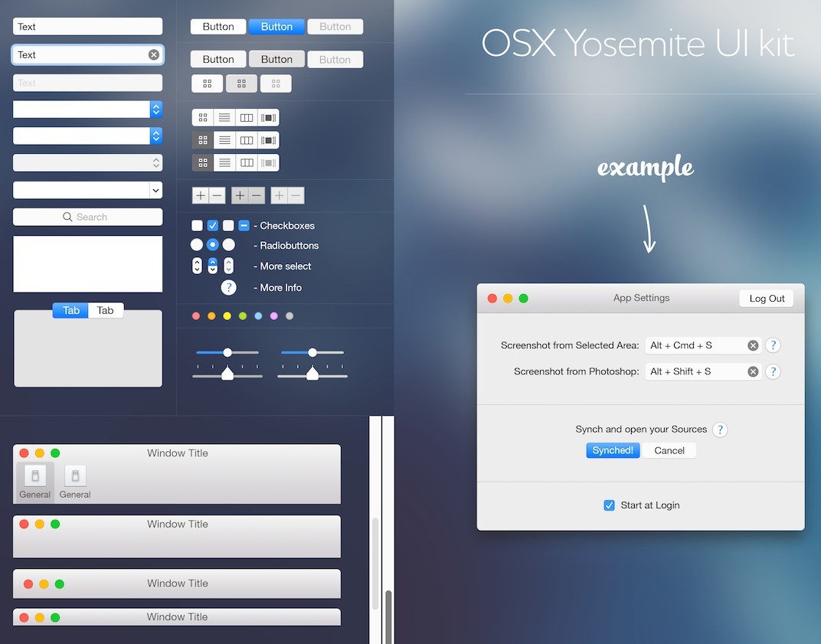821x644 pixels.
Task: Click minus in the gray pressed plus/minus control
Action: click(257, 196)
